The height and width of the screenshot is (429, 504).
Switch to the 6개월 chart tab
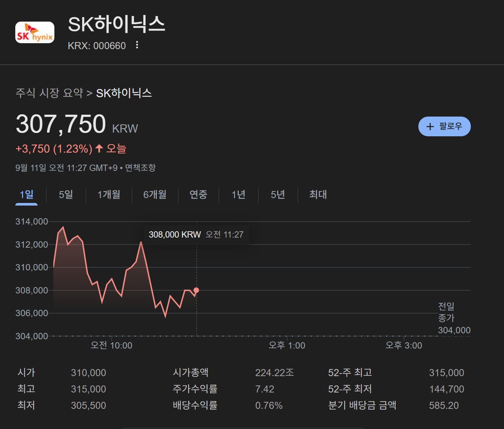(x=155, y=194)
